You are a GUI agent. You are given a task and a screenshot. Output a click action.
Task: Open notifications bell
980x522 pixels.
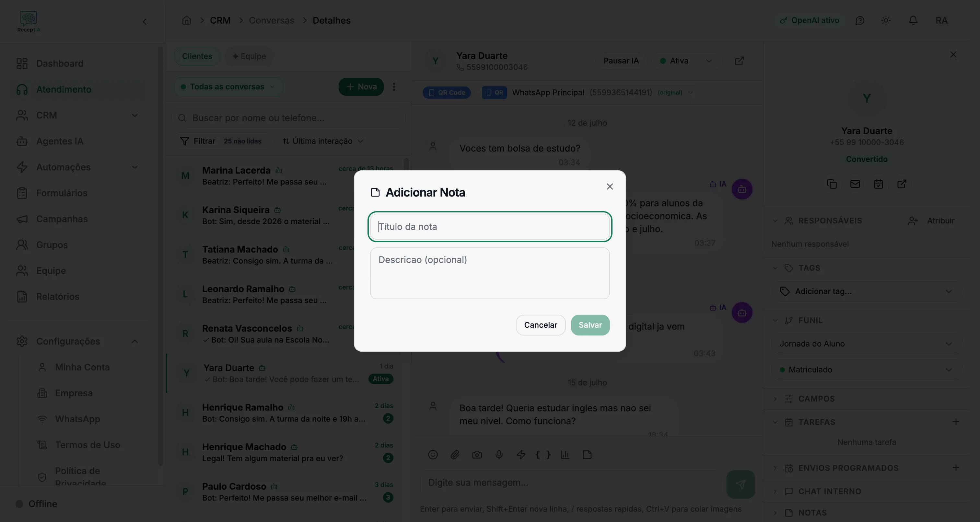point(913,20)
